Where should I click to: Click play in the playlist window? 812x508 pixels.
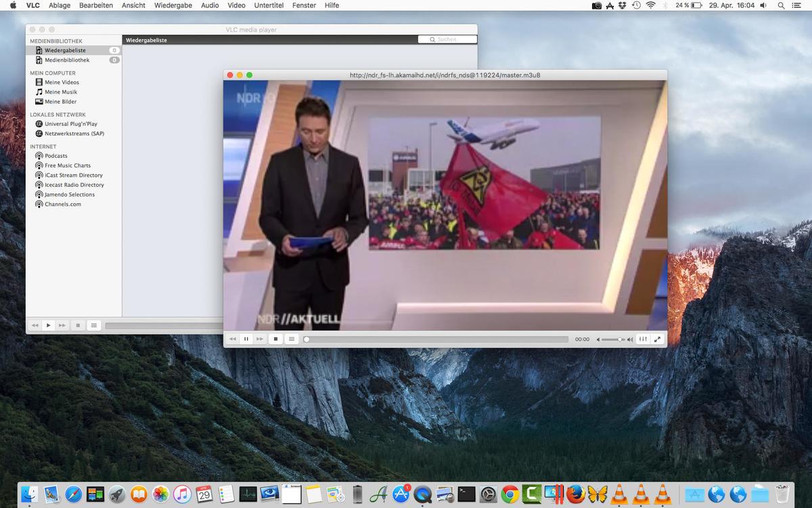49,326
